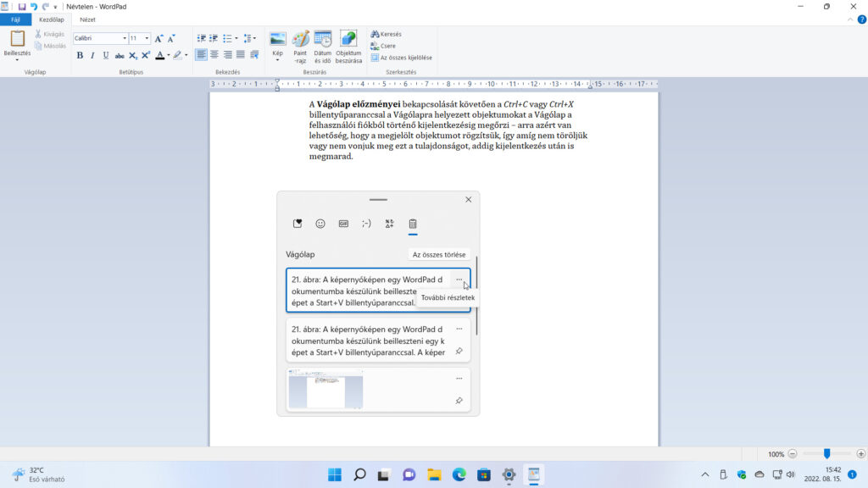Viewport: 868px width, 488px height.
Task: Open the list style dropdown arrow
Action: pos(236,38)
